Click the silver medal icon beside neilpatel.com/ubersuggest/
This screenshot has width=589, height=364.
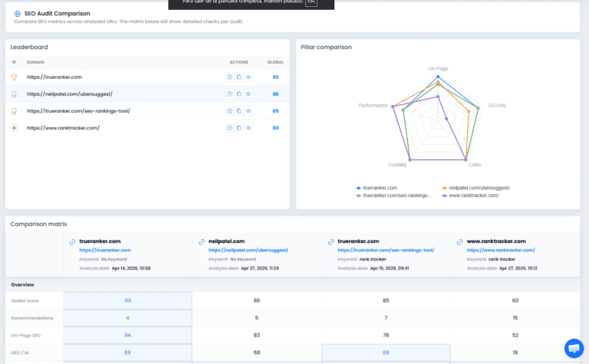click(14, 93)
